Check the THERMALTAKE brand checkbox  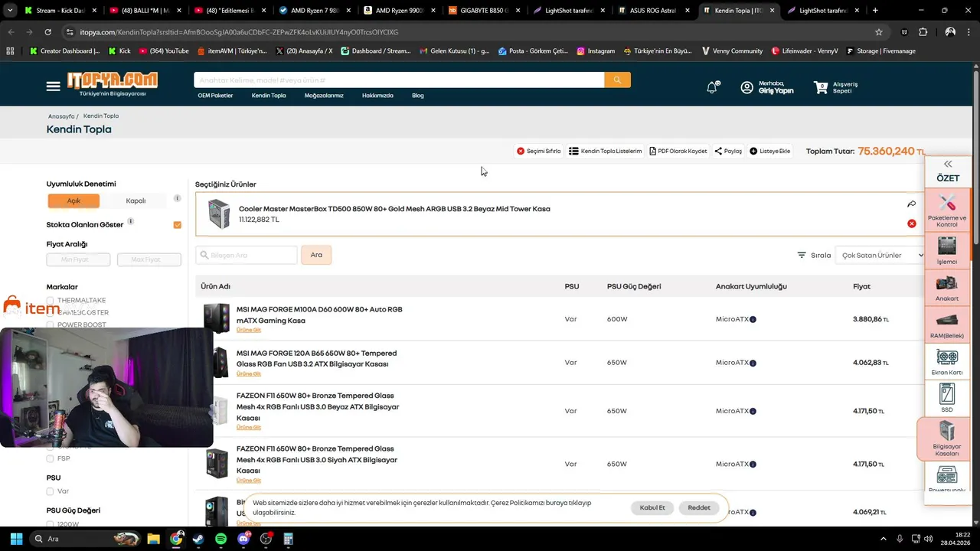pyautogui.click(x=51, y=301)
